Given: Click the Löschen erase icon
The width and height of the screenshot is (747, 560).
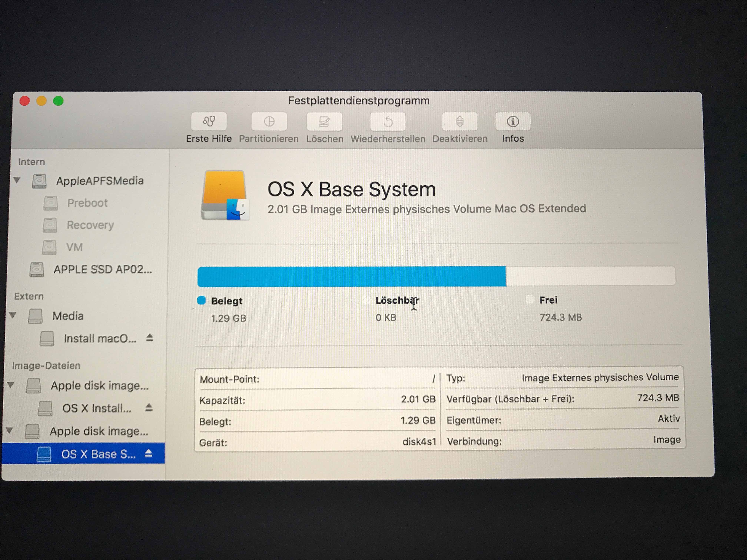Looking at the screenshot, I should pos(324,121).
